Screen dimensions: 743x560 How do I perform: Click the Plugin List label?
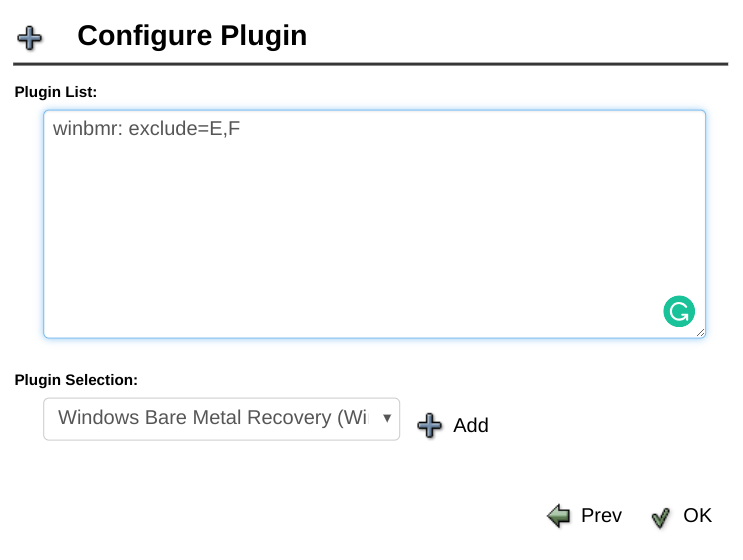[55, 92]
